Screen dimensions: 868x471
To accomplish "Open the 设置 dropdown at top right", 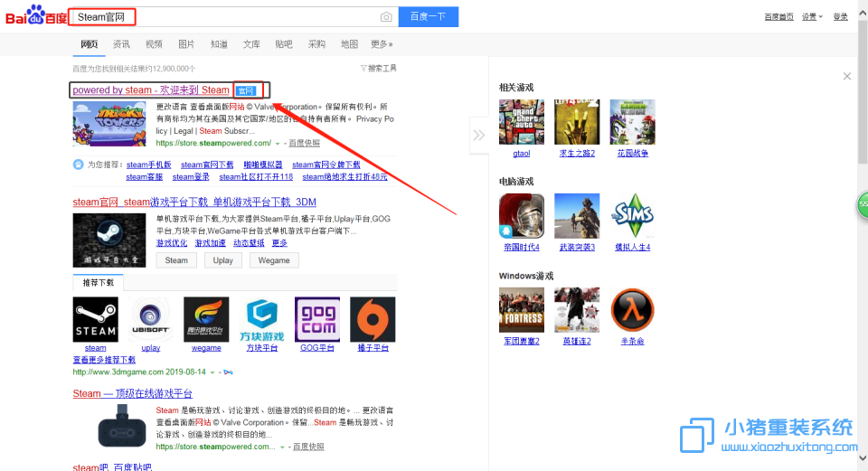I will pos(812,16).
